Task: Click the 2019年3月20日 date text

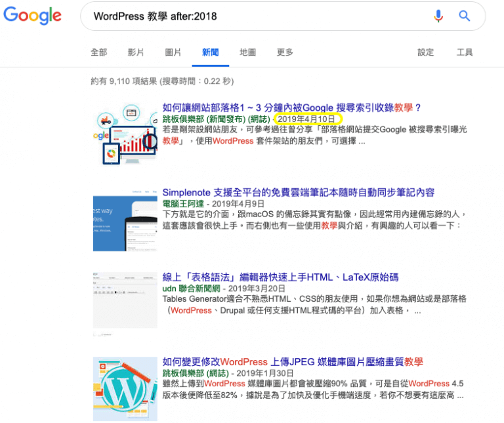Action: click(257, 289)
